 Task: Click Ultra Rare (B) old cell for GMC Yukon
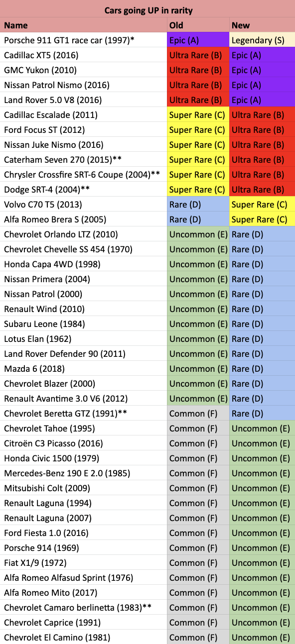tap(198, 70)
